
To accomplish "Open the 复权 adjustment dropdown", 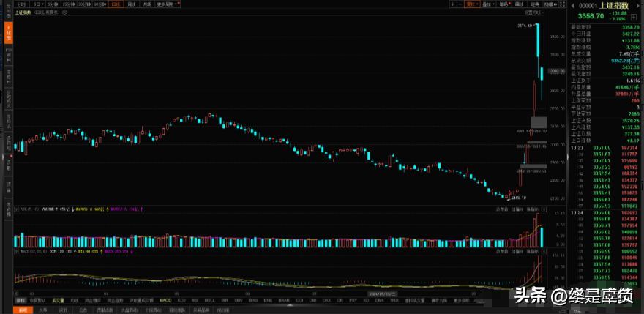I will pos(472,4).
